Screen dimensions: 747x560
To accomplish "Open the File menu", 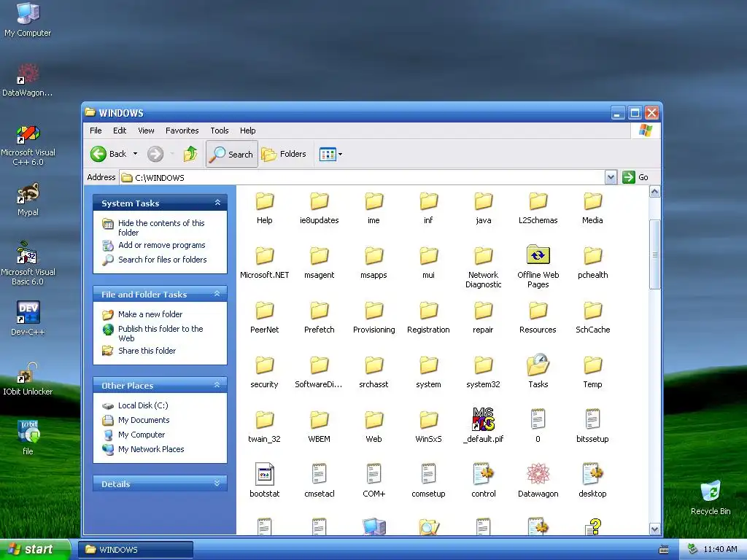I will [x=96, y=131].
